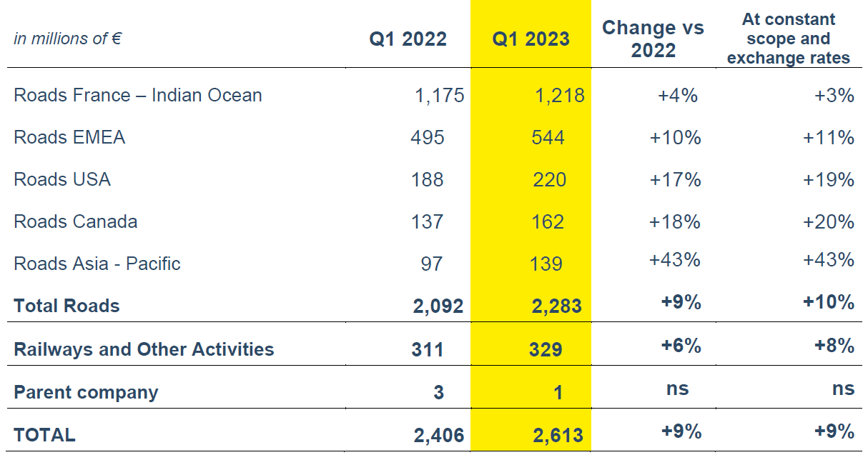The image size is (868, 460).
Task: Click the 'in millions of €' label
Action: [67, 39]
